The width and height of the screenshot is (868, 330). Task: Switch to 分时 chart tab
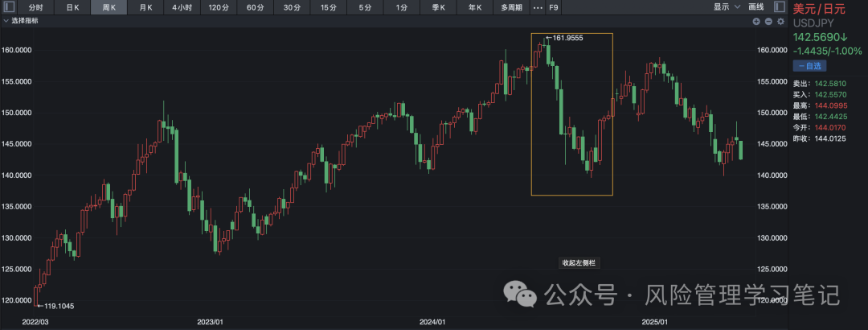35,8
